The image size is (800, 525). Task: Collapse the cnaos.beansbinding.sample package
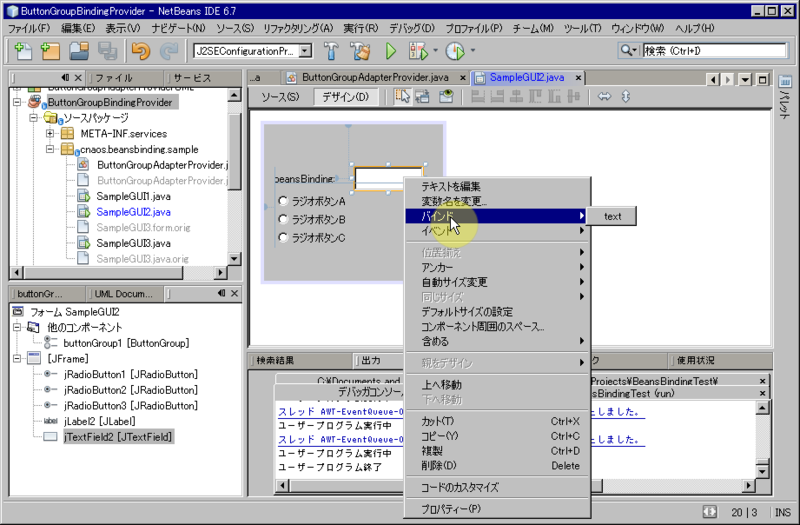tap(50, 149)
